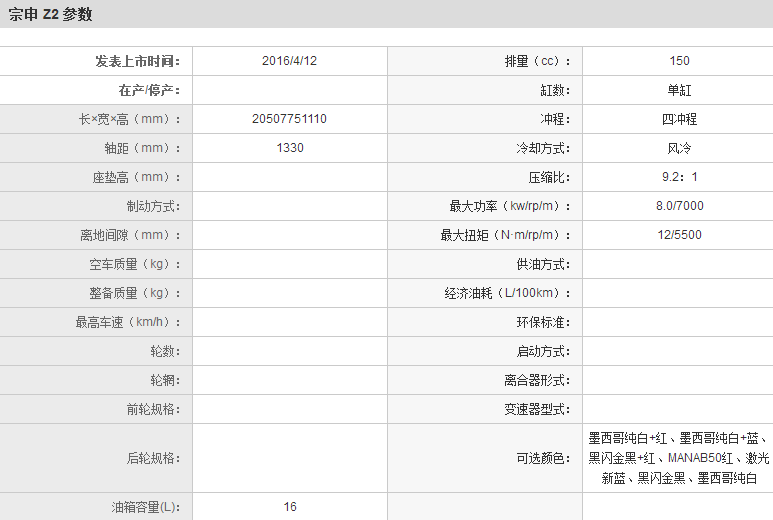Click the 在产/停产 label
The height and width of the screenshot is (520, 773).
point(150,90)
